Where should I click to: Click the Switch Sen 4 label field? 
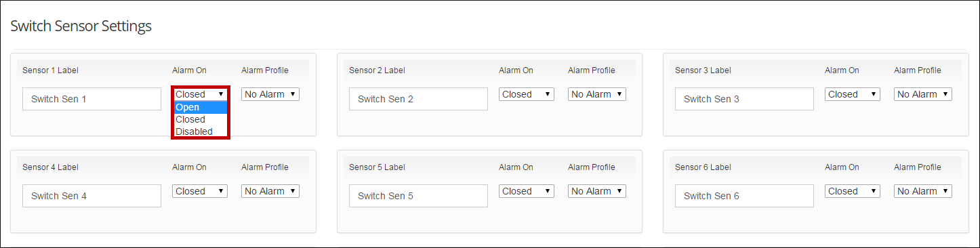point(91,196)
